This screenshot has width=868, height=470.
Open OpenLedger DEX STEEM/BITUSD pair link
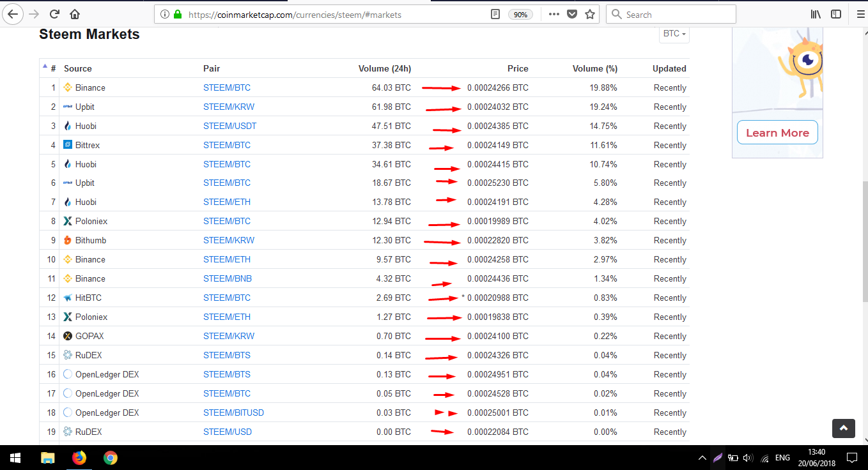click(234, 413)
